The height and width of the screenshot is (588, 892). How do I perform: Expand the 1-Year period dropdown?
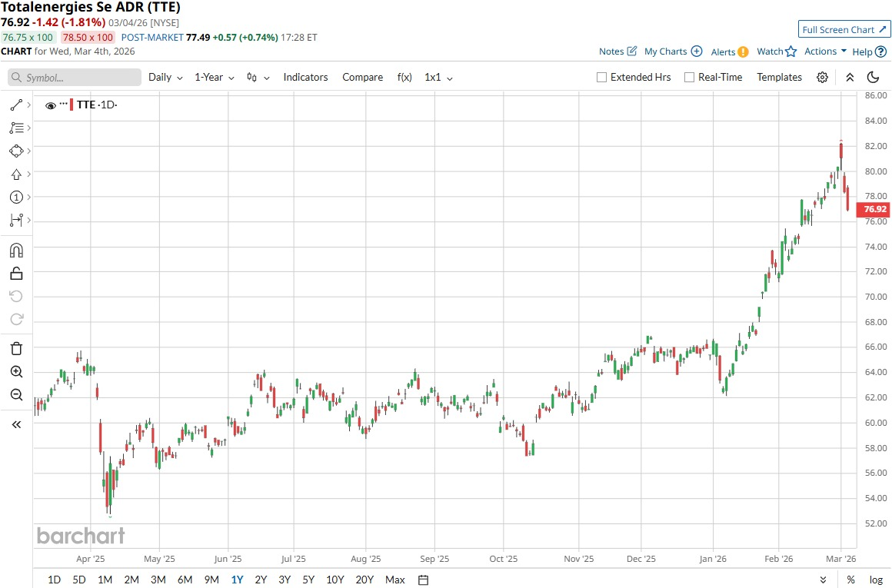coord(214,77)
